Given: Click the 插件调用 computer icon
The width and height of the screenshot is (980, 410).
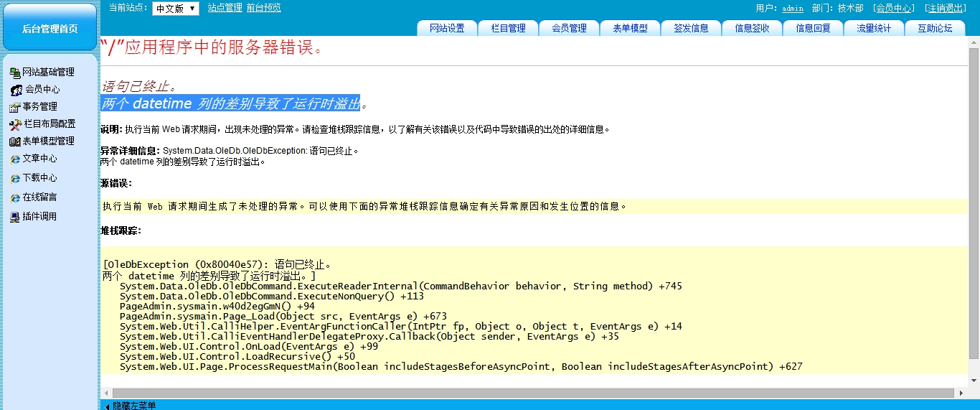Looking at the screenshot, I should 15,217.
